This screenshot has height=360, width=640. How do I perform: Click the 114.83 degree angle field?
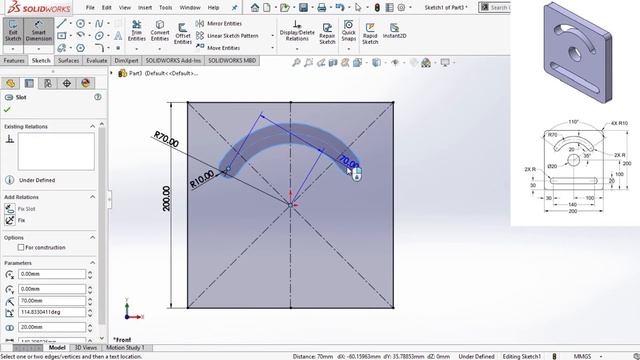(52, 312)
